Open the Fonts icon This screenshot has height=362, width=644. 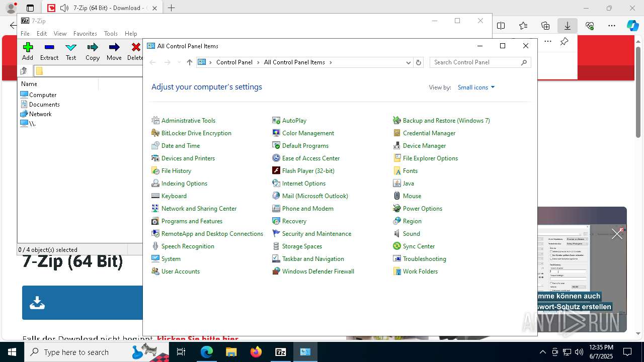click(397, 171)
